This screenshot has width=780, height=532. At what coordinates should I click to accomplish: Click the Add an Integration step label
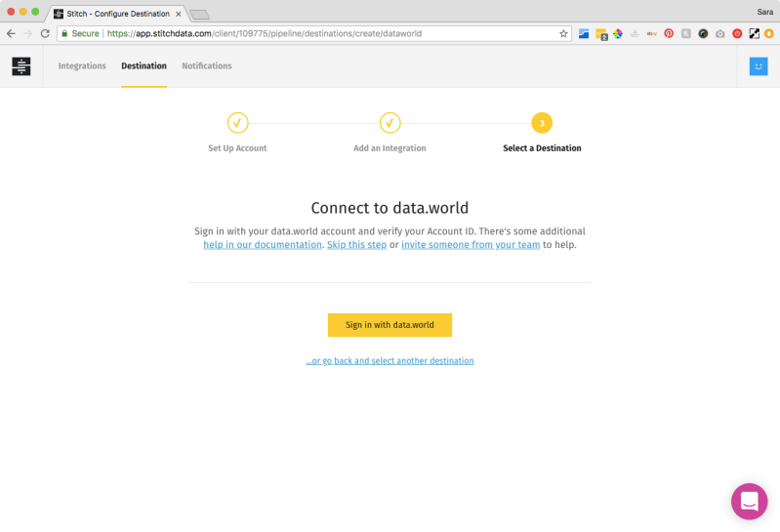390,148
